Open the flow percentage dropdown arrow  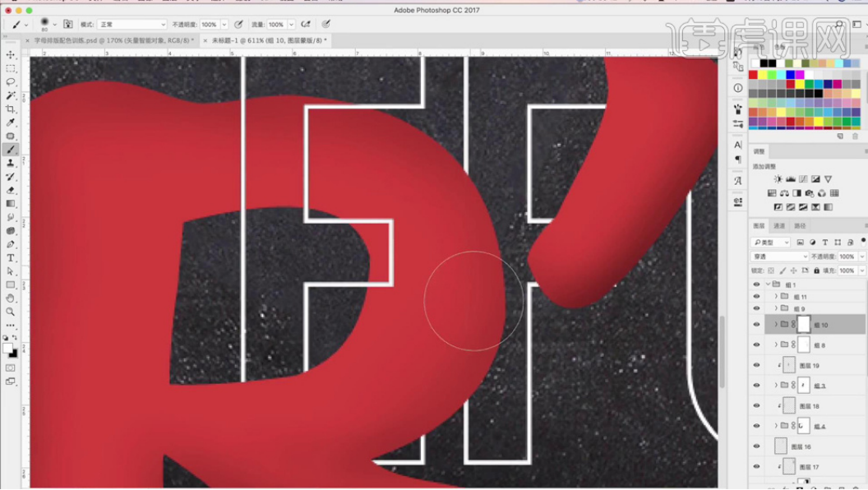click(x=291, y=25)
